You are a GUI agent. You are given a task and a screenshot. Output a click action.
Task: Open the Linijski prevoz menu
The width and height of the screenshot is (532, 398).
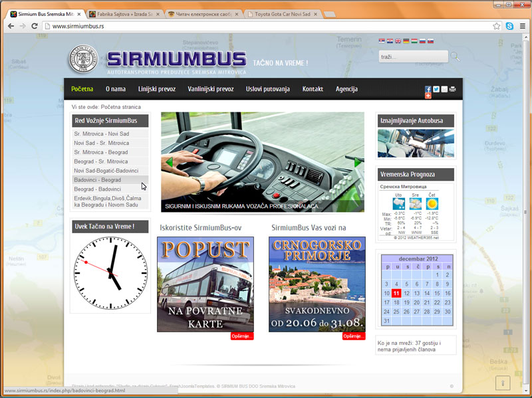(x=157, y=89)
